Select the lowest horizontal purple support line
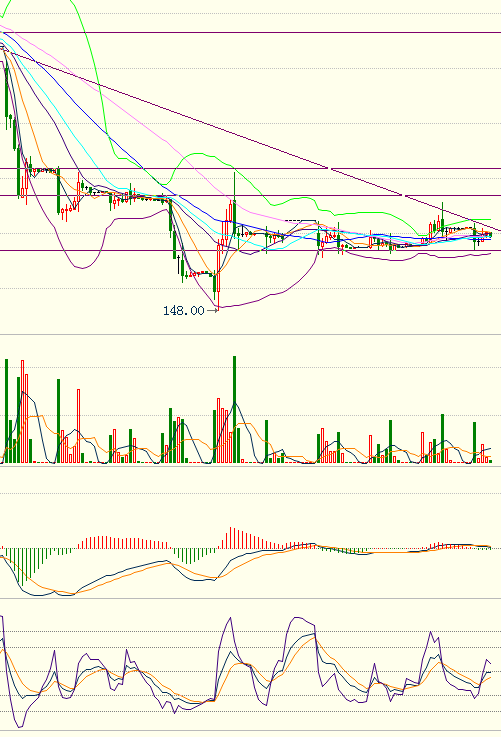501x737 pixels. 250,250
